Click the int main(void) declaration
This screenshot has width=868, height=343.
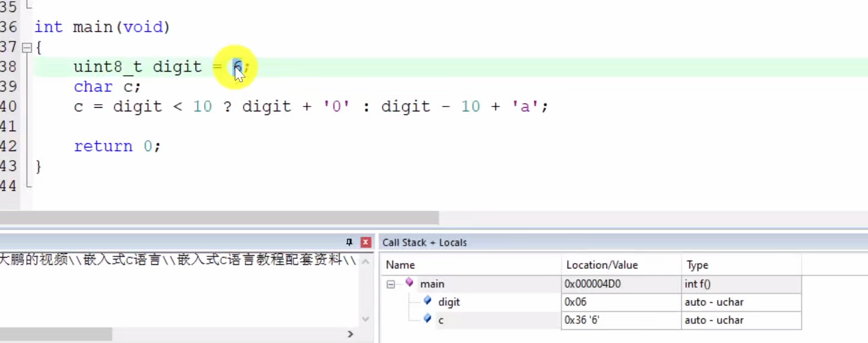pyautogui.click(x=103, y=27)
